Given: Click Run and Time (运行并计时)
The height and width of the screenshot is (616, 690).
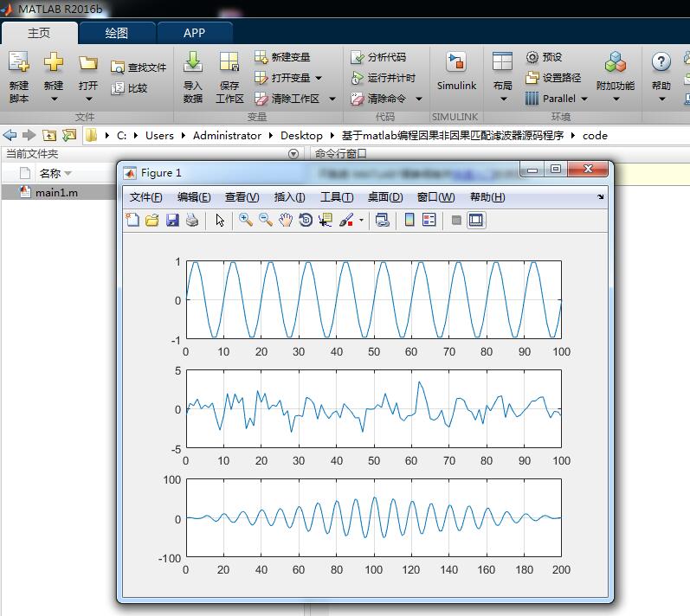Looking at the screenshot, I should tap(384, 78).
